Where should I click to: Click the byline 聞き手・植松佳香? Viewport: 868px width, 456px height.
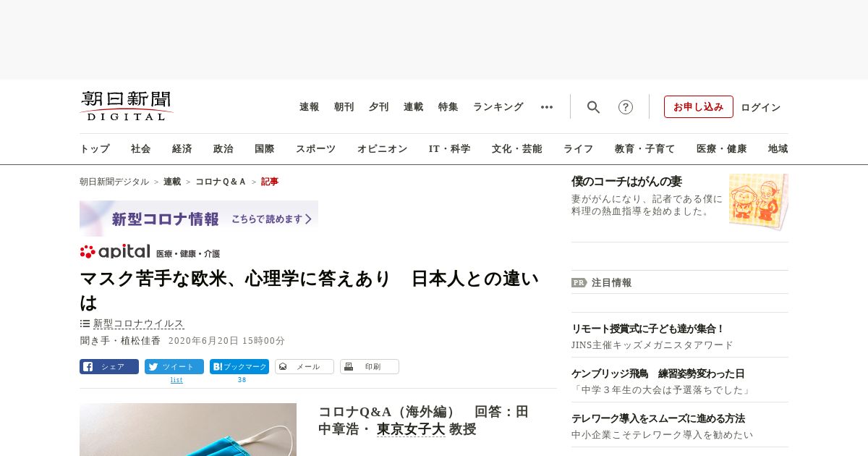point(120,340)
